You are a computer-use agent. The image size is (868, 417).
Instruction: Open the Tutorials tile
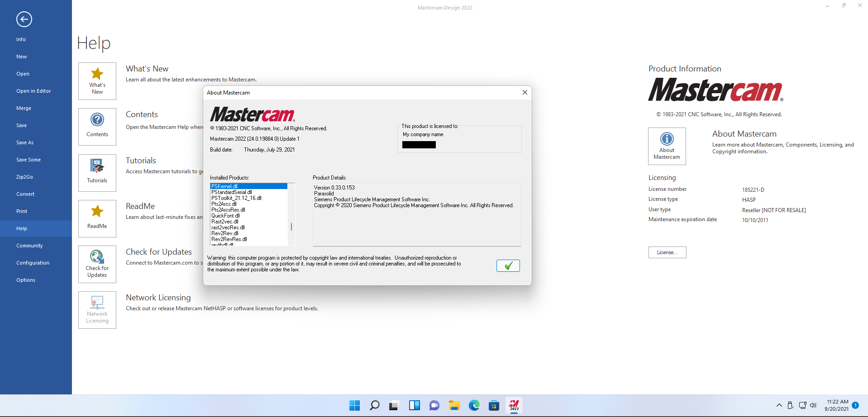tap(97, 173)
